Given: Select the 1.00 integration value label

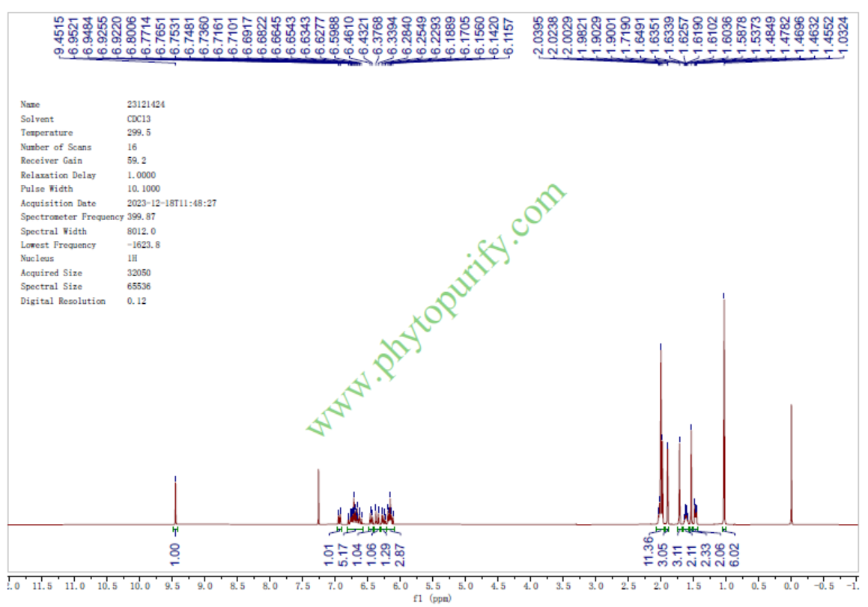Looking at the screenshot, I should tap(175, 551).
